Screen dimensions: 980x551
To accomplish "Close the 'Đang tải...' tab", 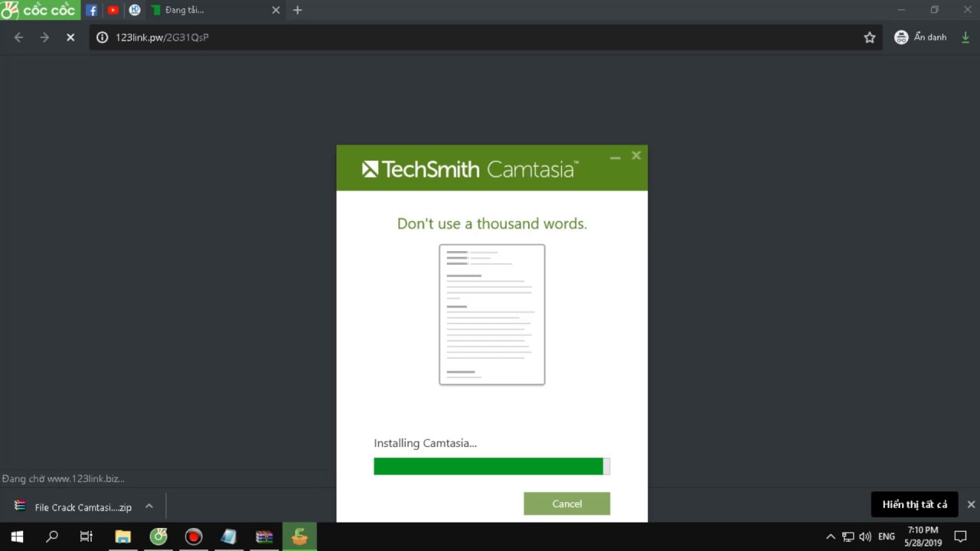I will 276,10.
